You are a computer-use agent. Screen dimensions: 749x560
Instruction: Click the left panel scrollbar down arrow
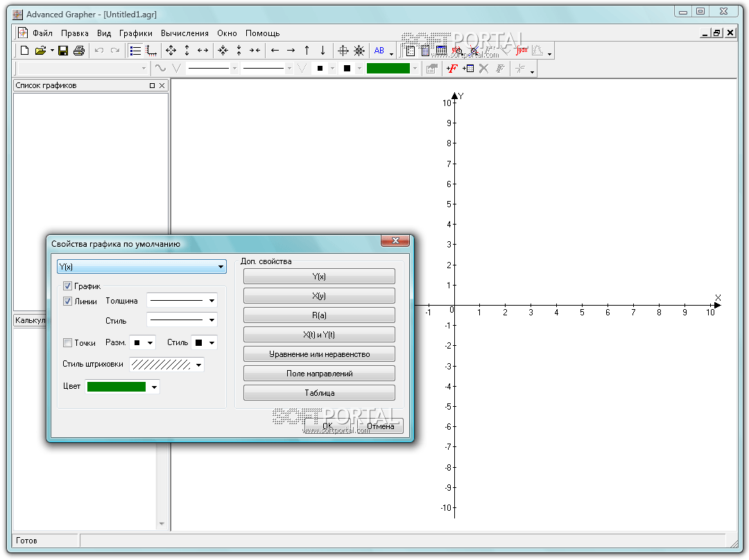pyautogui.click(x=162, y=524)
